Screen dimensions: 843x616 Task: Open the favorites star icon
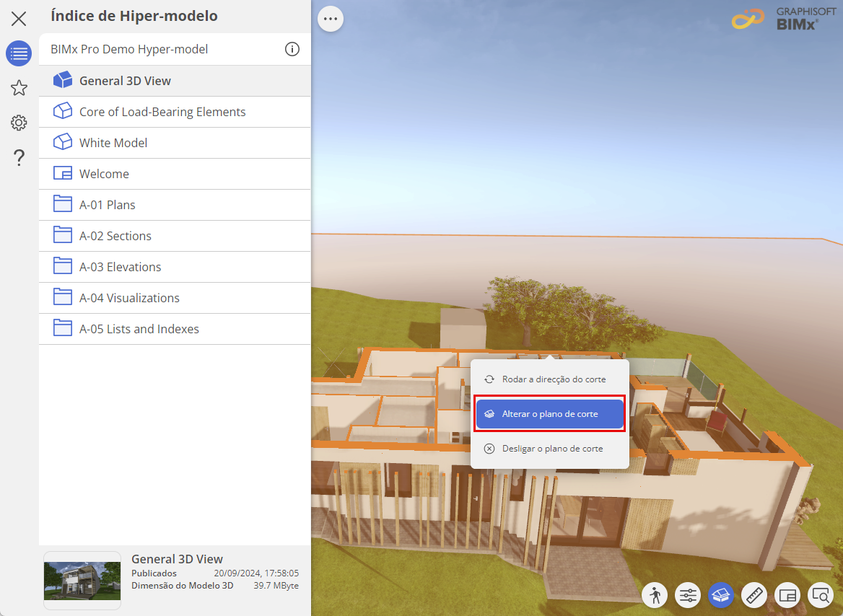coord(19,87)
